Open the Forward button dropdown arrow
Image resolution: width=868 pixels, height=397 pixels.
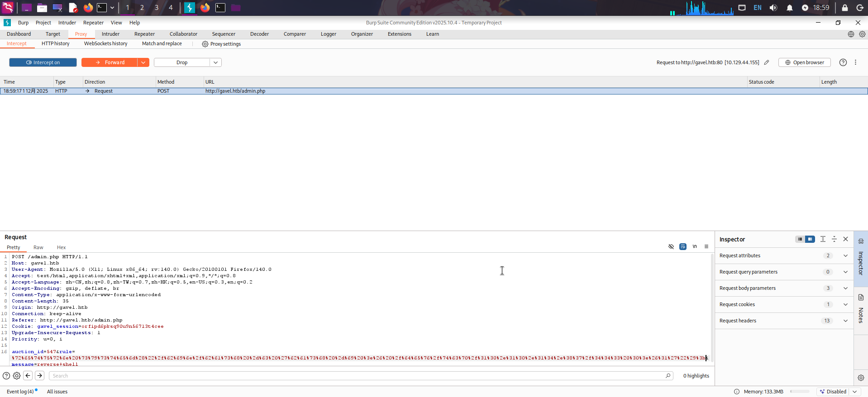[143, 62]
